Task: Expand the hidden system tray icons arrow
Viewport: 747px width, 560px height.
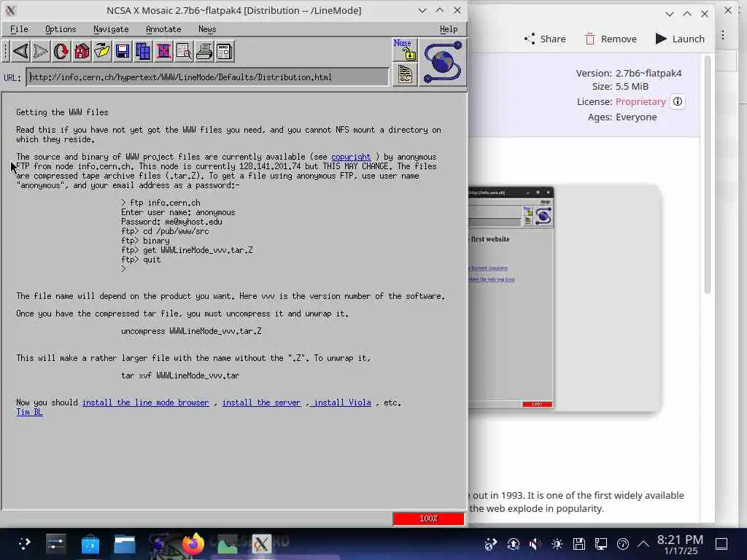Action: pos(643,544)
